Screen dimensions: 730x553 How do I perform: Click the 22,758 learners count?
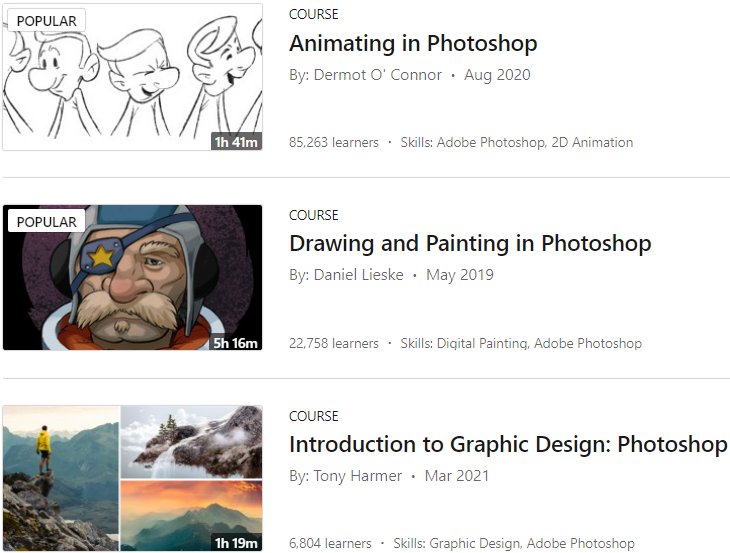334,344
